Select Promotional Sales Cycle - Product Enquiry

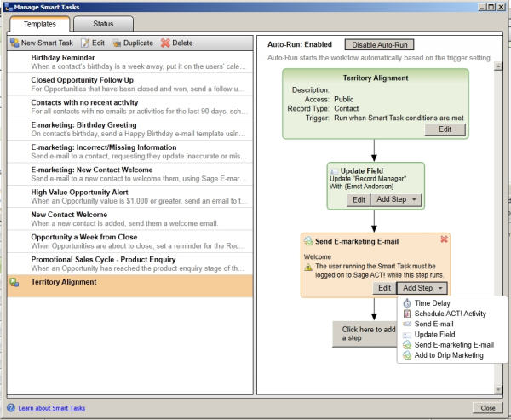click(x=130, y=264)
